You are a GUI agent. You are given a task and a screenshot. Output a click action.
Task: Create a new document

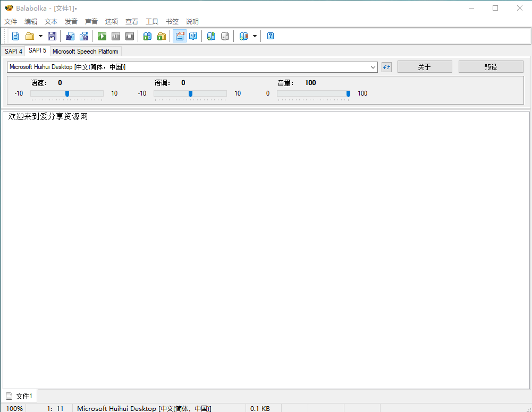point(15,36)
